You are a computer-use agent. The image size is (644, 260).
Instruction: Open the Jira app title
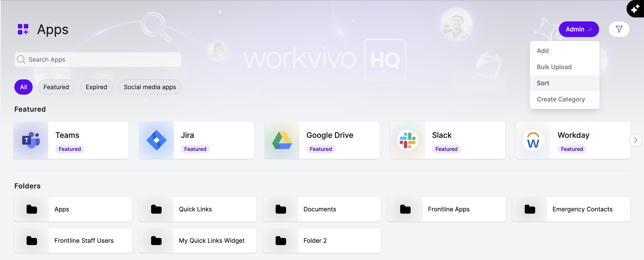187,135
